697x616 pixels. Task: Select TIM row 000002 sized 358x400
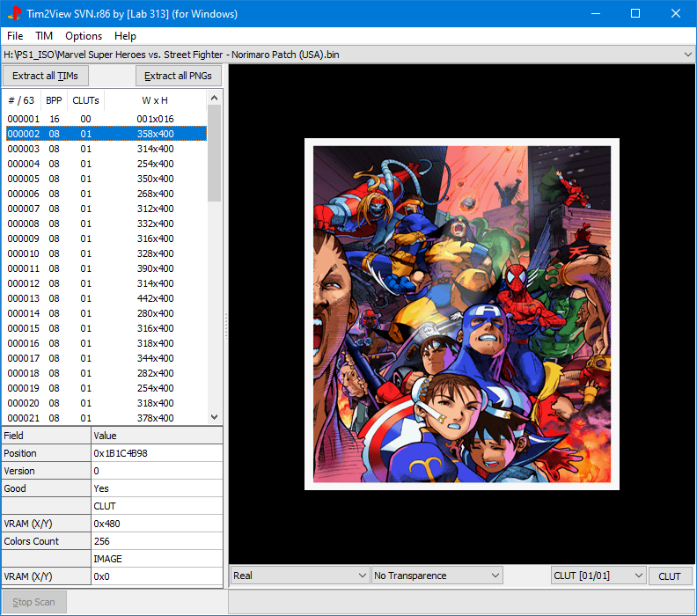point(106,134)
